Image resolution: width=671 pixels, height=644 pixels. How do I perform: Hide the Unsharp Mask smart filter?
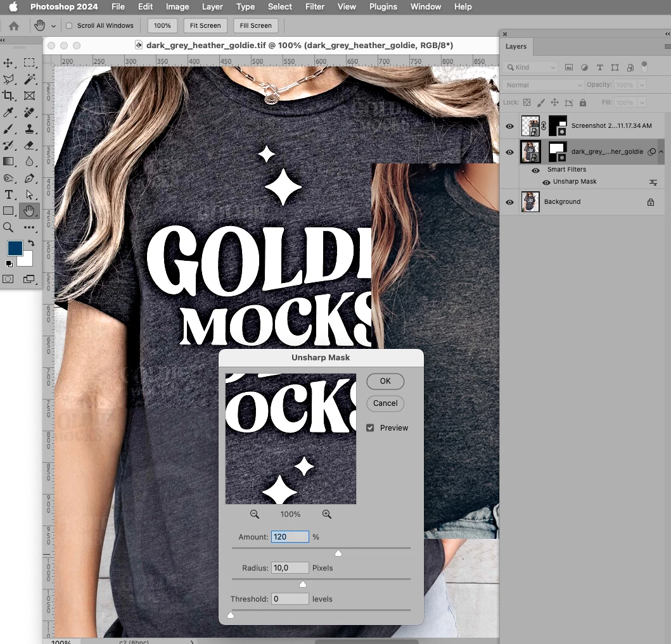[x=546, y=182]
